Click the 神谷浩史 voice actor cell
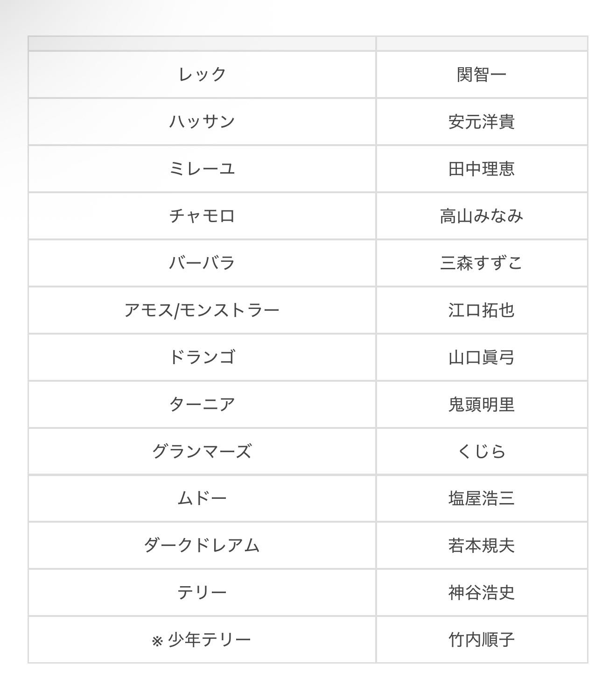This screenshot has width=616, height=700. click(x=482, y=593)
